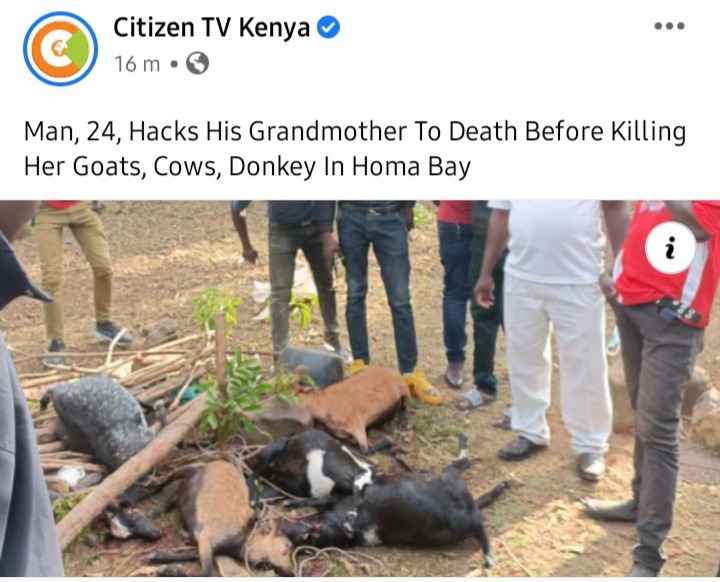Click the blue verified badge

tap(329, 27)
